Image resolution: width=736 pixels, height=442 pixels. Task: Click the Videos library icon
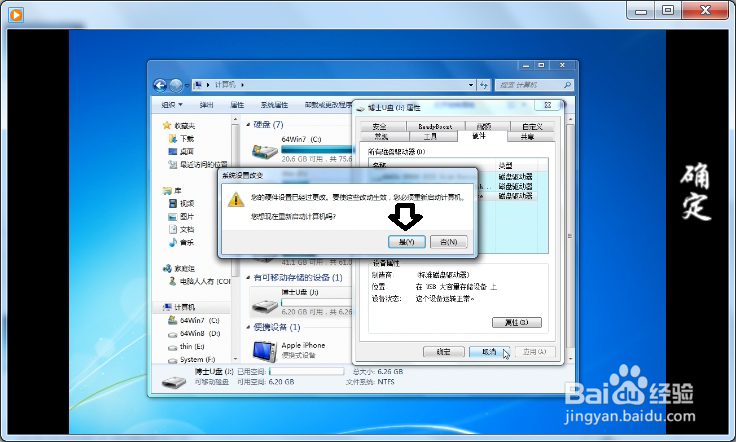(172, 203)
